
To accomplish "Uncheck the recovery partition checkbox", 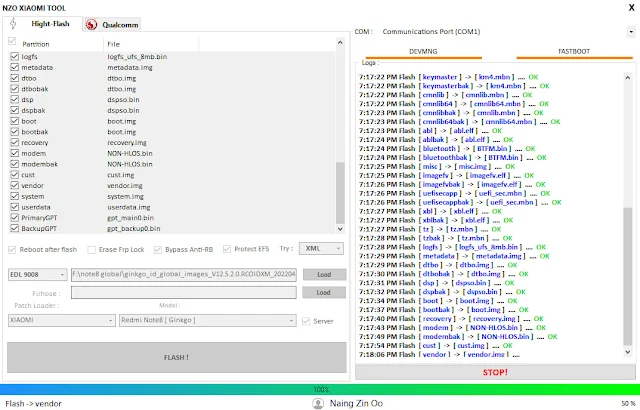I will point(15,142).
